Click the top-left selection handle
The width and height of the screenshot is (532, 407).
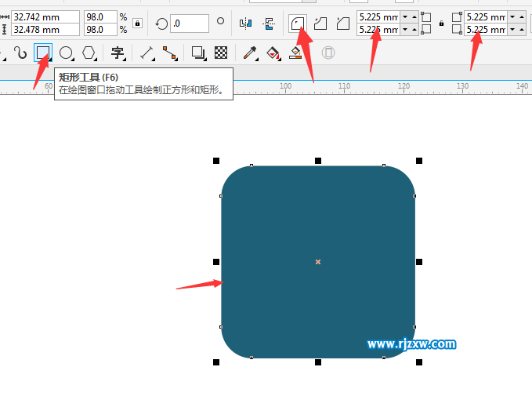click(216, 161)
